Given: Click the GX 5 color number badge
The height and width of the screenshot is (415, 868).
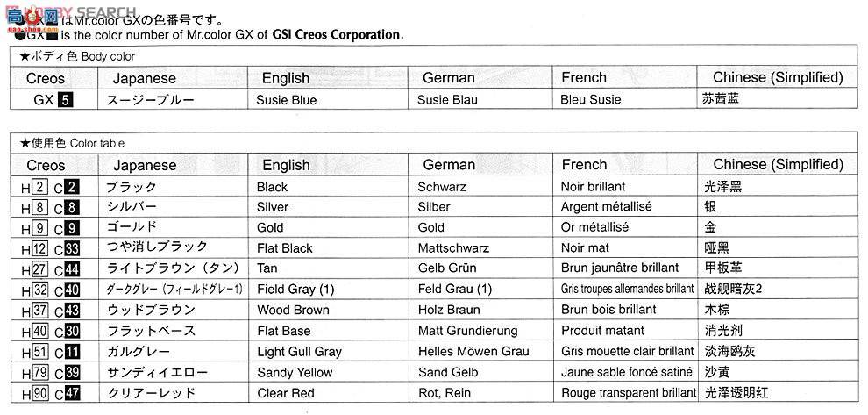Looking at the screenshot, I should click(66, 100).
